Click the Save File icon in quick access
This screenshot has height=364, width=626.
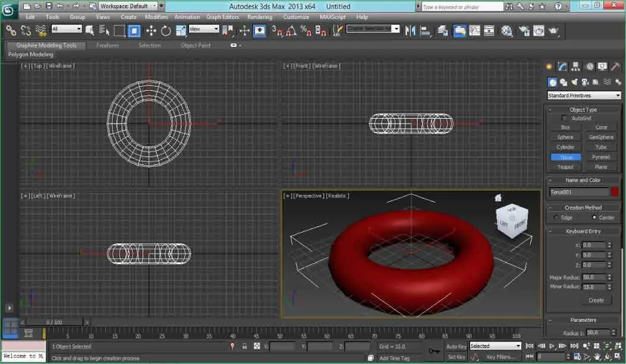(49, 6)
